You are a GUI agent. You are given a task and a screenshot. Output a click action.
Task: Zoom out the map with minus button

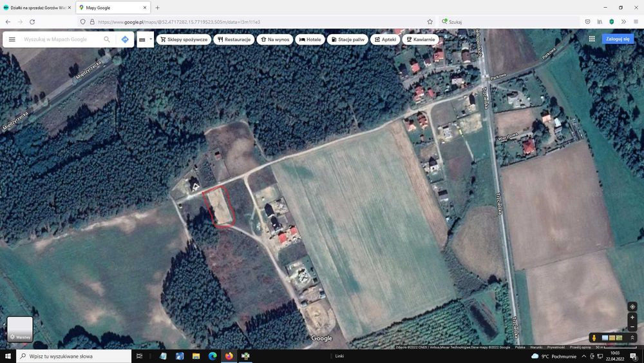coord(632,327)
